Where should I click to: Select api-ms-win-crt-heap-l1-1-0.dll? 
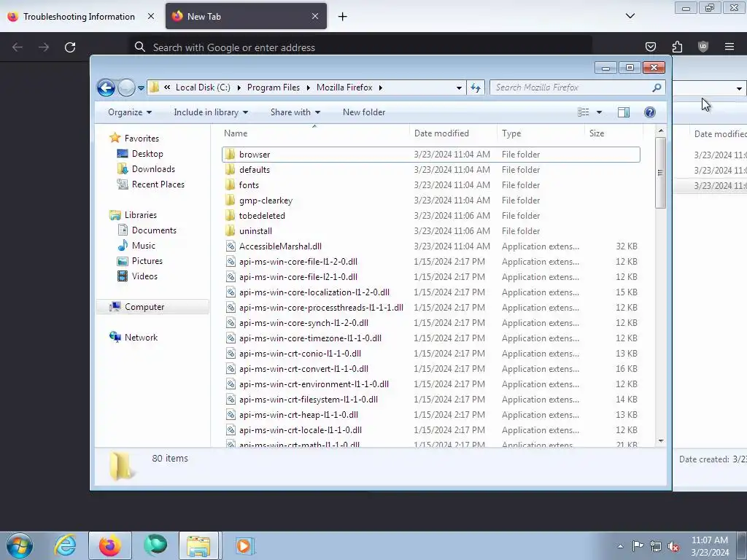point(430,415)
